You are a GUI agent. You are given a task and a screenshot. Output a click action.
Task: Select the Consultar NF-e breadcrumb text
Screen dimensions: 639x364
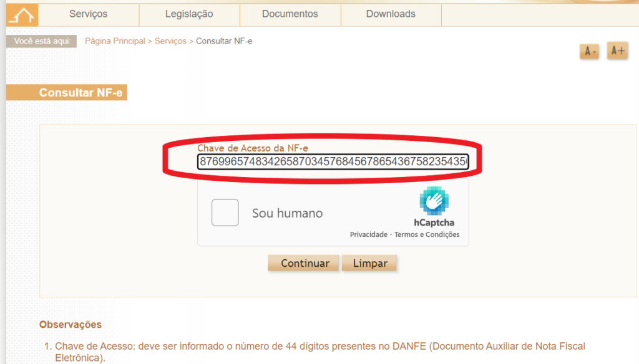pyautogui.click(x=224, y=41)
